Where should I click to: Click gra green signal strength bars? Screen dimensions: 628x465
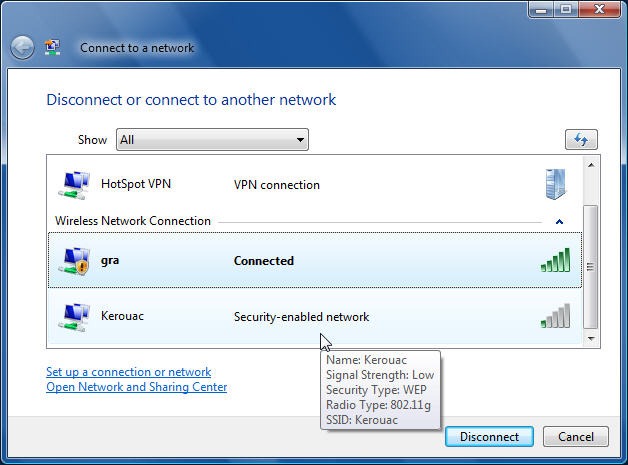tap(556, 260)
